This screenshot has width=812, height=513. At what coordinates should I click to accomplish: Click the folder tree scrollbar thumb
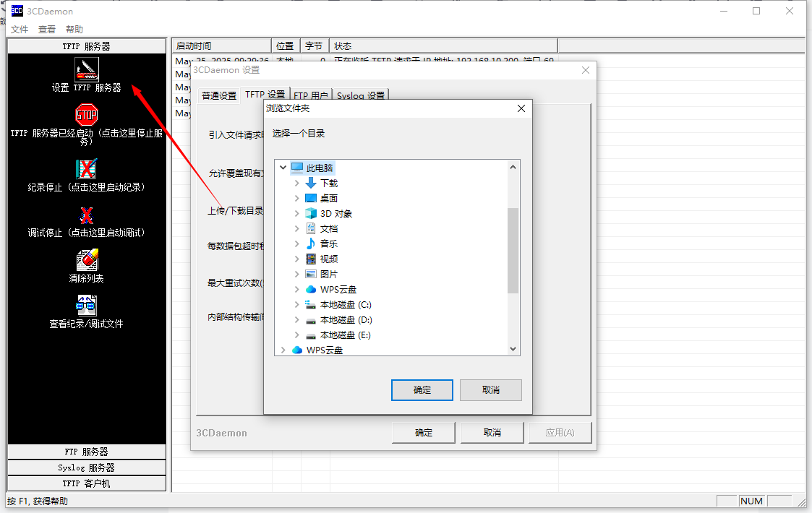point(513,251)
